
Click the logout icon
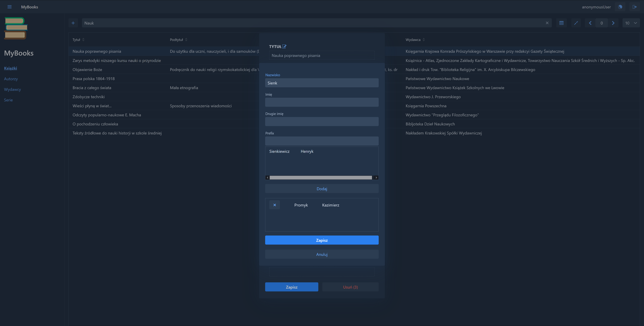click(x=634, y=7)
